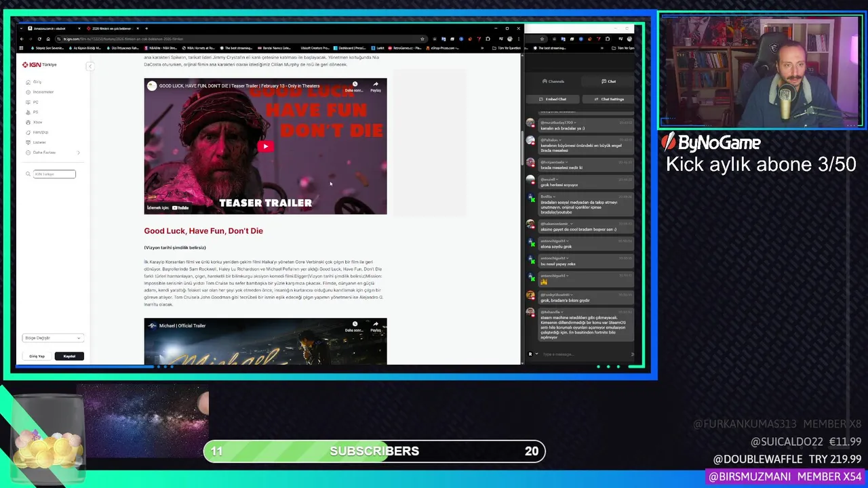Click Daha sonra izle on Michael trailer
This screenshot has height=488, width=868.
coord(354,327)
